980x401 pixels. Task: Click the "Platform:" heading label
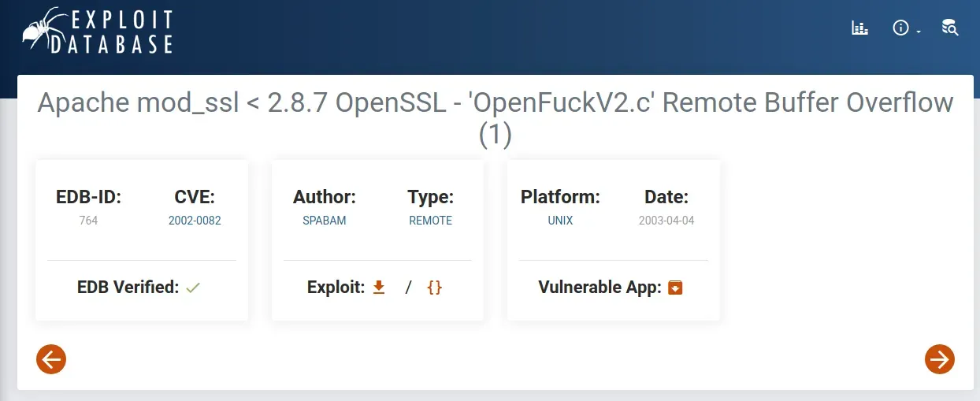click(560, 196)
